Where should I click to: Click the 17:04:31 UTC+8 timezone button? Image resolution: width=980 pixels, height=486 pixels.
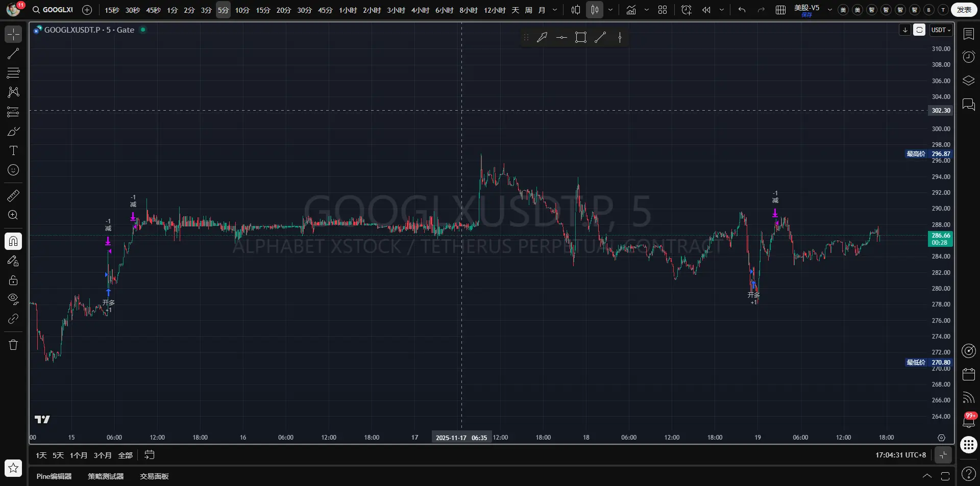coord(900,455)
